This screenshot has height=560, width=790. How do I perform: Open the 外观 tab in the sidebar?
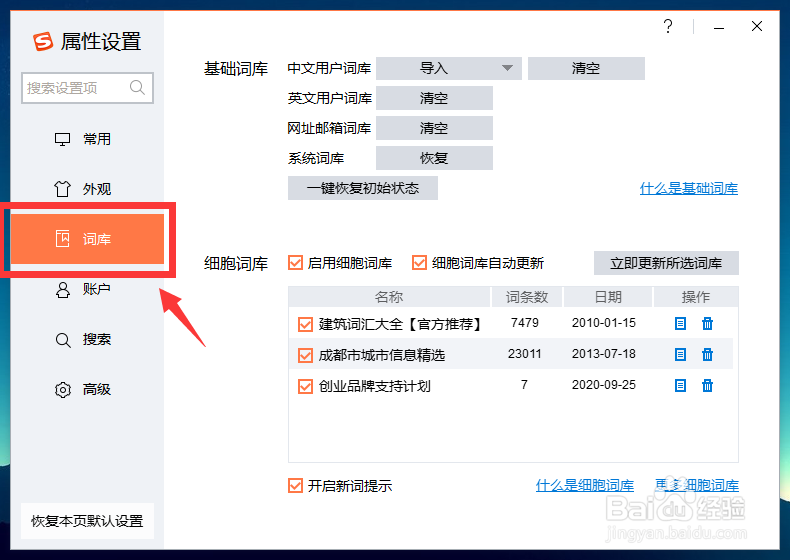point(87,189)
